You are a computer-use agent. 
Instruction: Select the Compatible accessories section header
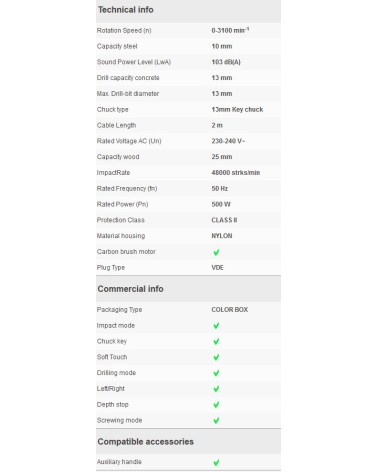tap(145, 442)
